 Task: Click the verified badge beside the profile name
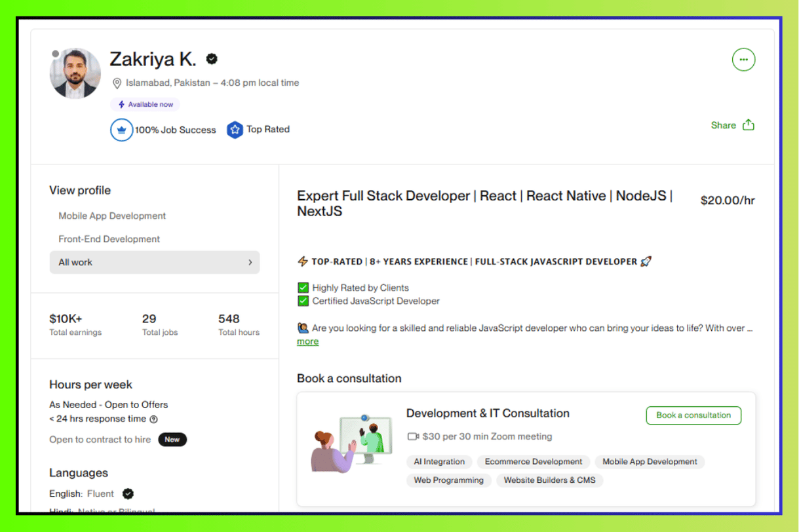(212, 59)
